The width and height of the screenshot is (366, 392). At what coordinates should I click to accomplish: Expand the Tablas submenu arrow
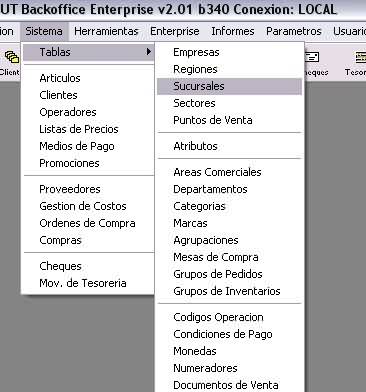coord(148,52)
